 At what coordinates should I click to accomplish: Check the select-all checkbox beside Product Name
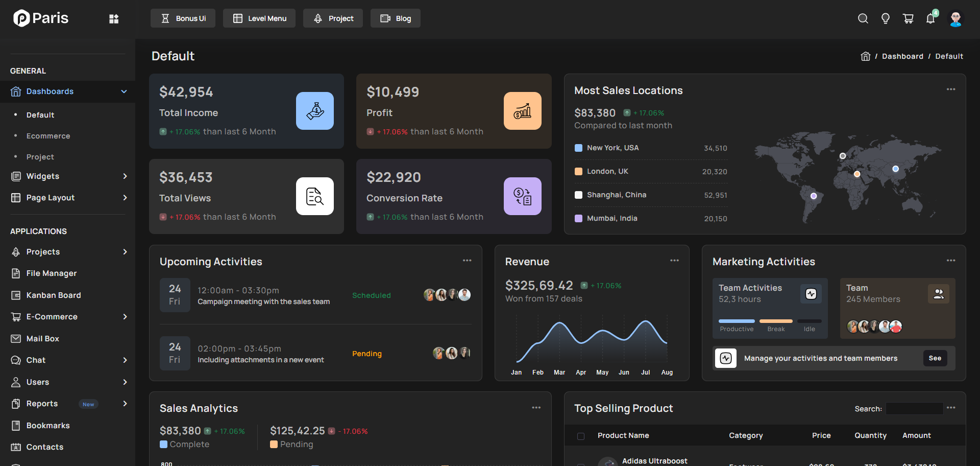point(581,436)
